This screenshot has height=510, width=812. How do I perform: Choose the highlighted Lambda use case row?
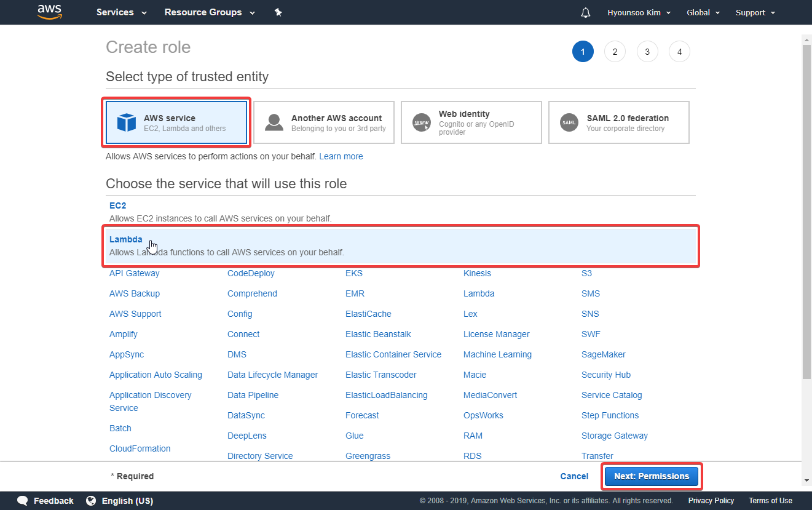pos(401,245)
